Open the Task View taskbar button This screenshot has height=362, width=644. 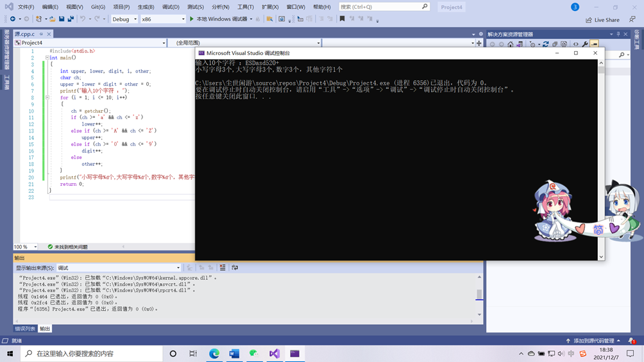tap(193, 354)
